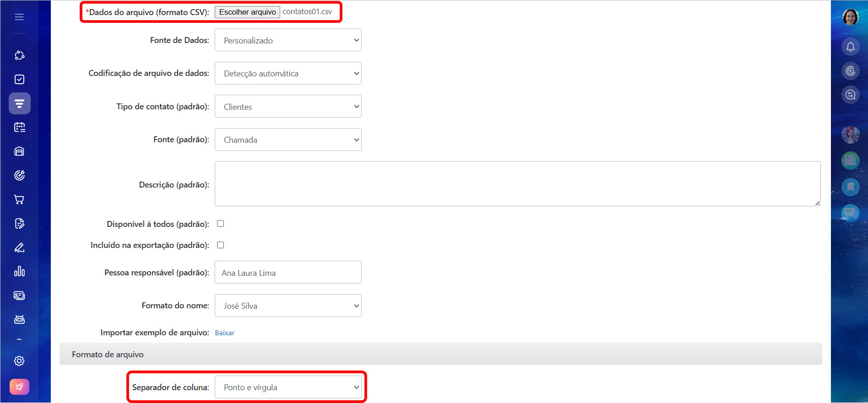The height and width of the screenshot is (403, 868).
Task: Expand the Formato do nome dropdown
Action: tap(288, 306)
